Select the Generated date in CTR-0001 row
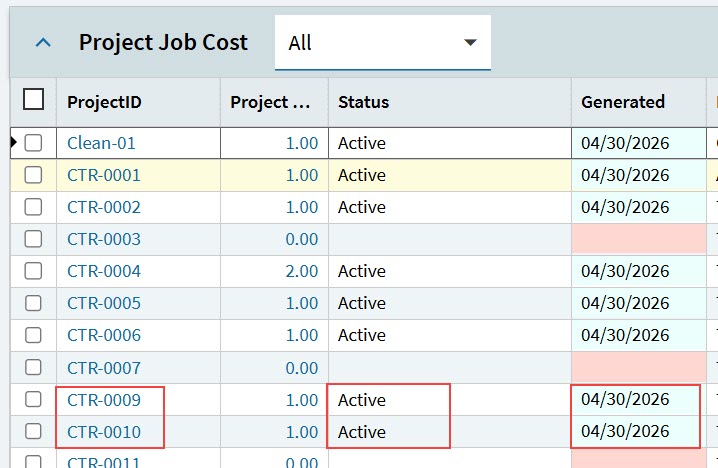 (x=625, y=175)
